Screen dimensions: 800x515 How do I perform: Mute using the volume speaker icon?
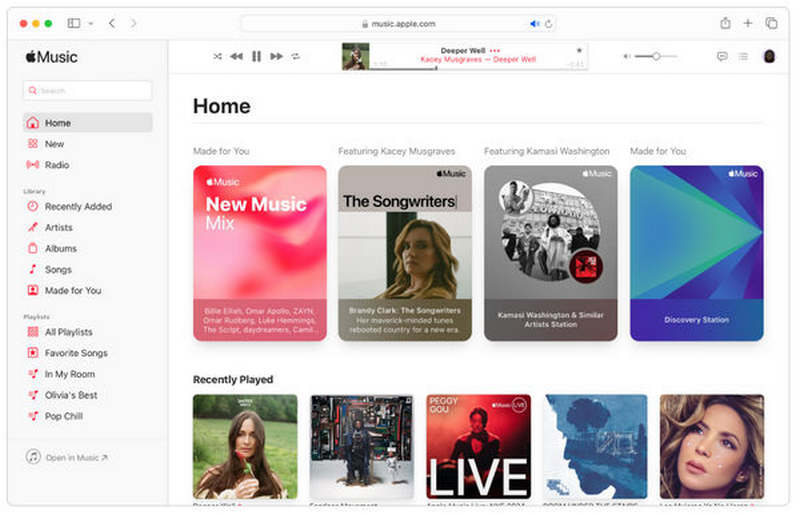627,56
